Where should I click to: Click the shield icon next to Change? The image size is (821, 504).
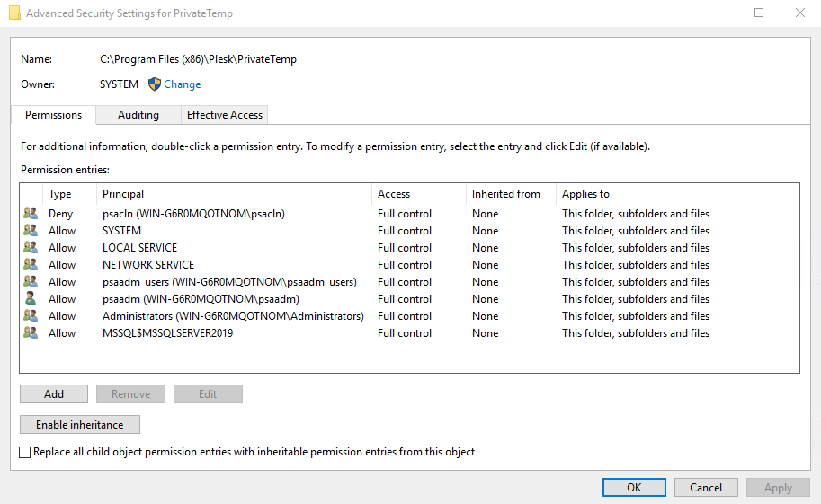point(154,84)
